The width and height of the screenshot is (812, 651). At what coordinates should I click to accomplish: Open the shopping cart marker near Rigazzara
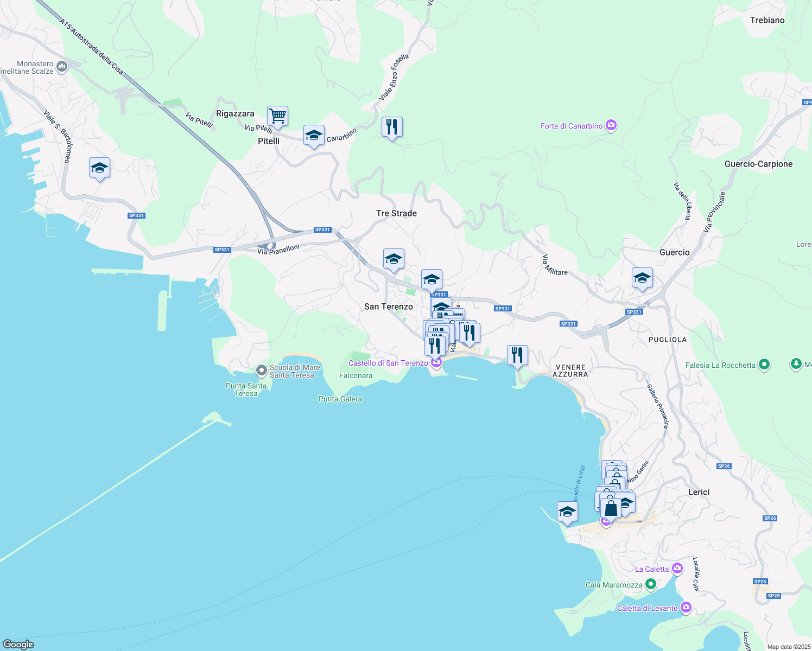(x=277, y=116)
